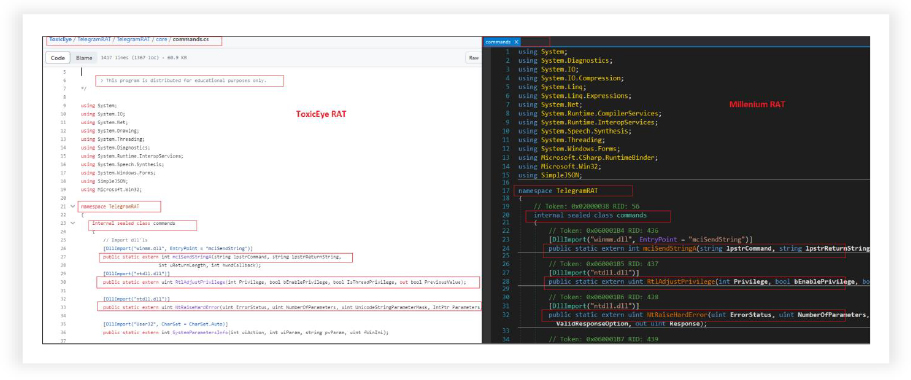
Task: Click the 'Token: 0x02000038 RID: 56' comment
Action: click(586, 207)
